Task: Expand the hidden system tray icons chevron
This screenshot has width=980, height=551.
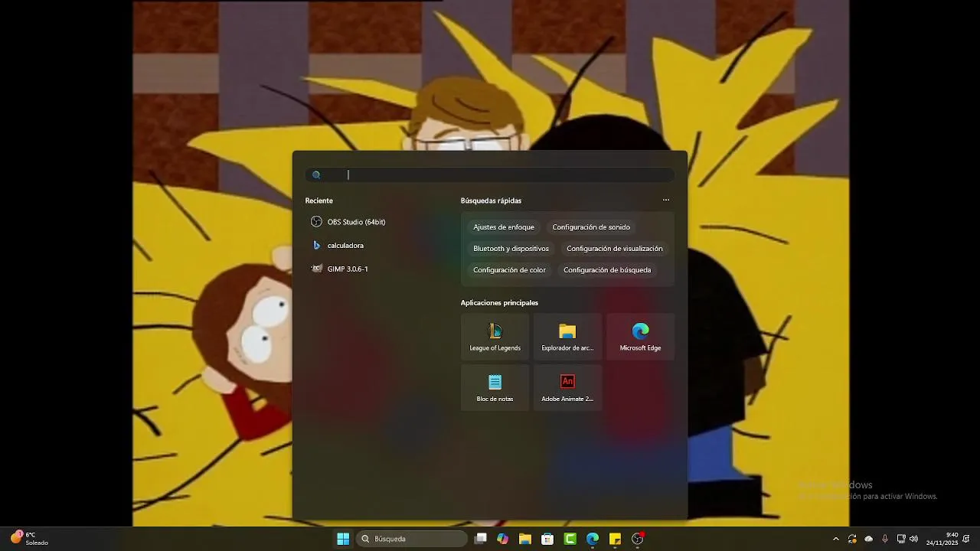Action: 835,539
